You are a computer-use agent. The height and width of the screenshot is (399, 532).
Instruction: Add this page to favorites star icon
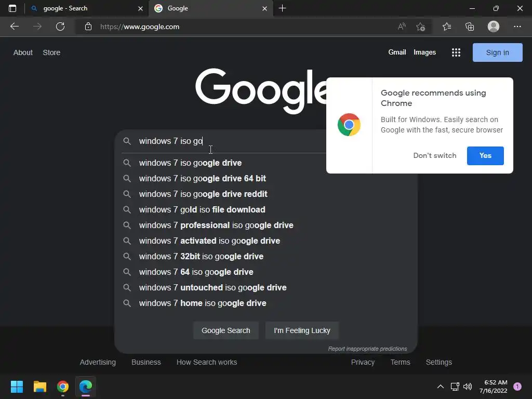coord(421,26)
